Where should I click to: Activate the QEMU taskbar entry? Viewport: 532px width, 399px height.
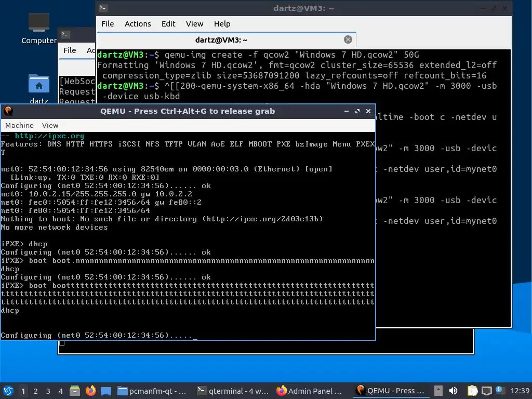pyautogui.click(x=391, y=391)
